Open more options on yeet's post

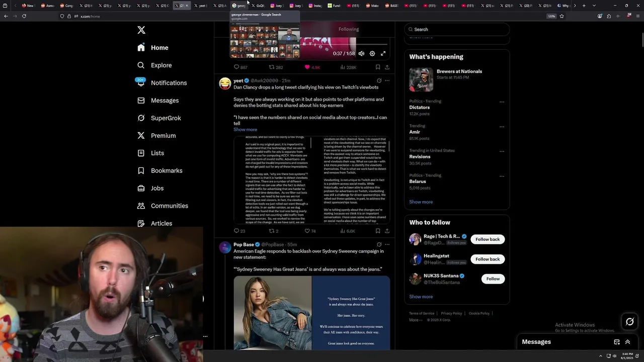point(387,80)
